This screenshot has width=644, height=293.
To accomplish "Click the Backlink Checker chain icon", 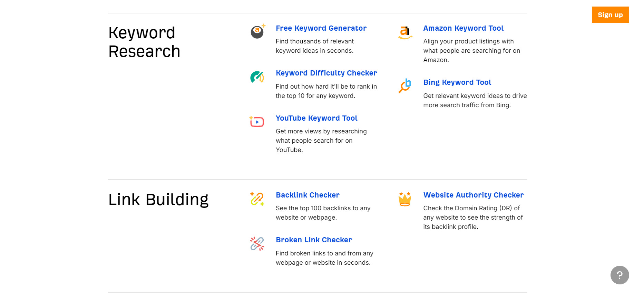I will [257, 199].
